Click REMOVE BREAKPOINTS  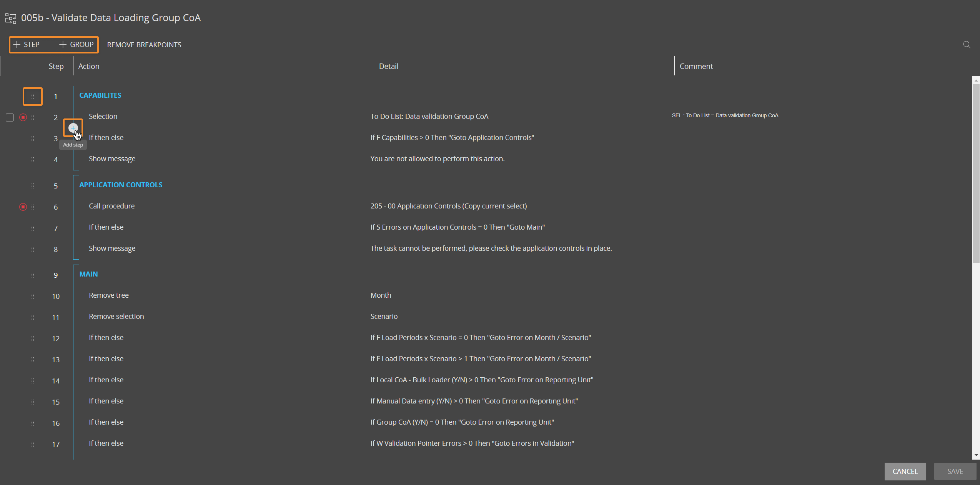click(x=144, y=45)
